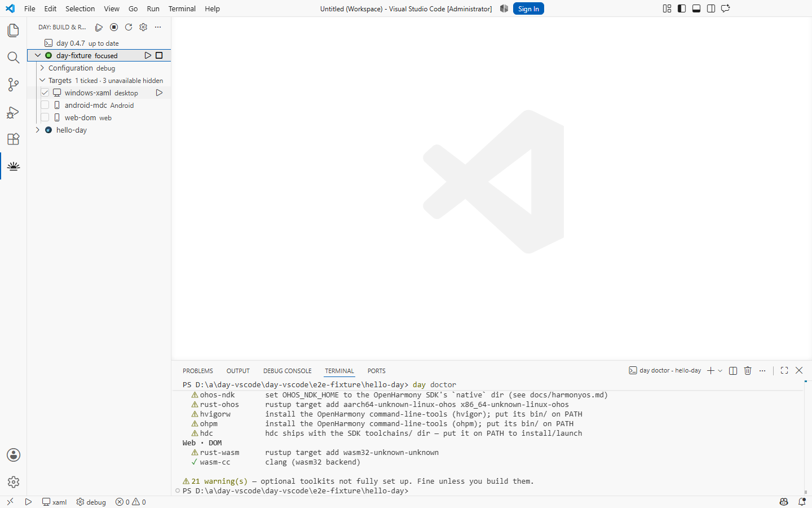Select the TERMINAL tab

tap(339, 371)
